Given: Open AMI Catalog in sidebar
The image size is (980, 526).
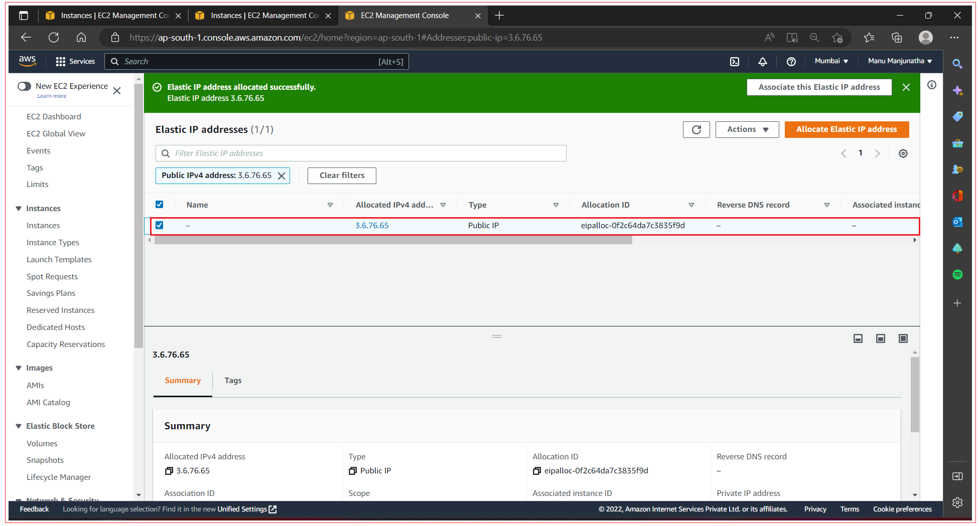Looking at the screenshot, I should [49, 403].
